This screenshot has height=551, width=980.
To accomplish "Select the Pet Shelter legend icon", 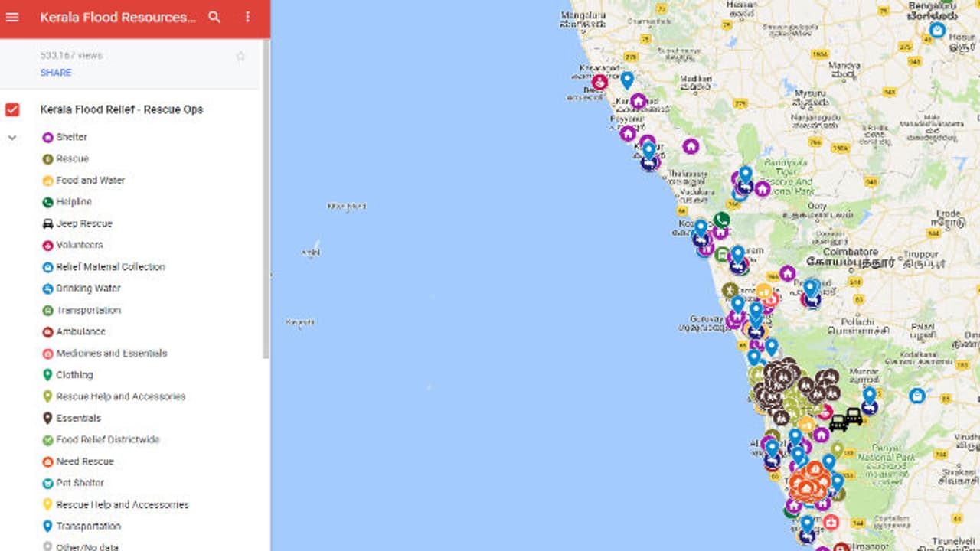I will tap(47, 483).
